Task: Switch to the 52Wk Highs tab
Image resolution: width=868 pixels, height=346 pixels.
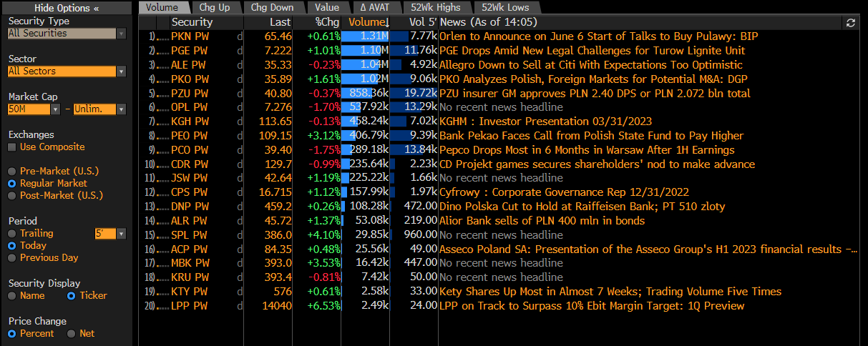Action: [x=436, y=7]
